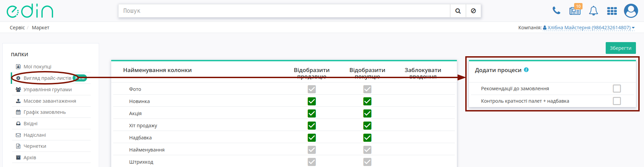Viewport: 644px width, 167px height.
Task: Toggle buyer display checkbox for Акція
Action: pos(367,113)
